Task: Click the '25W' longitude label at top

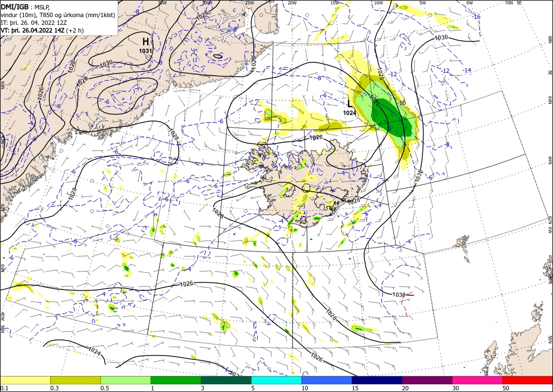Action: click(x=249, y=3)
